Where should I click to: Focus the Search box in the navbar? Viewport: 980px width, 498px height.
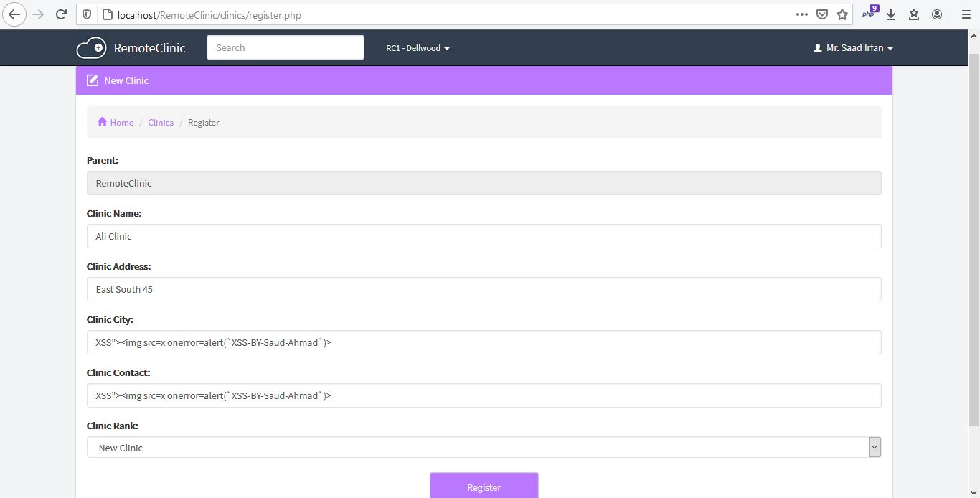tap(286, 47)
